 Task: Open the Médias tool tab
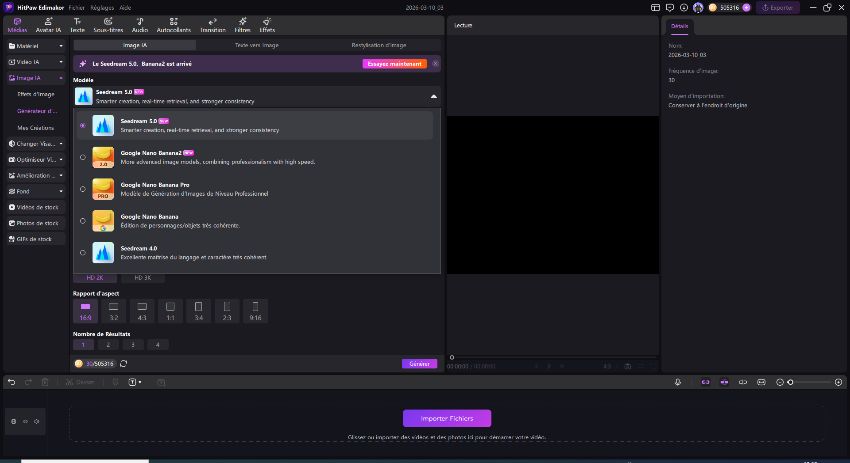(17, 25)
